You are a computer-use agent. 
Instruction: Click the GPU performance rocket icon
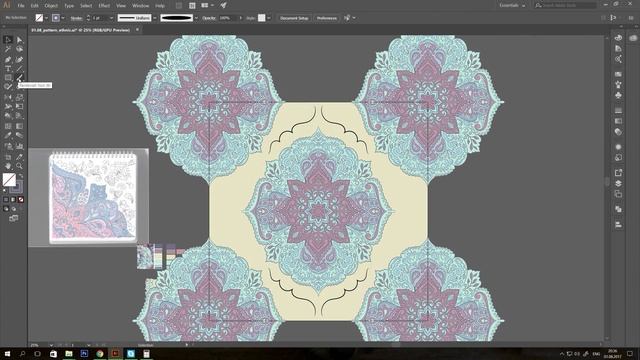224,5
